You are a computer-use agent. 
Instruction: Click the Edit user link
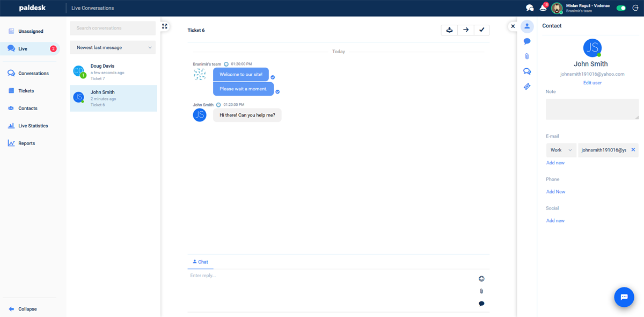592,83
